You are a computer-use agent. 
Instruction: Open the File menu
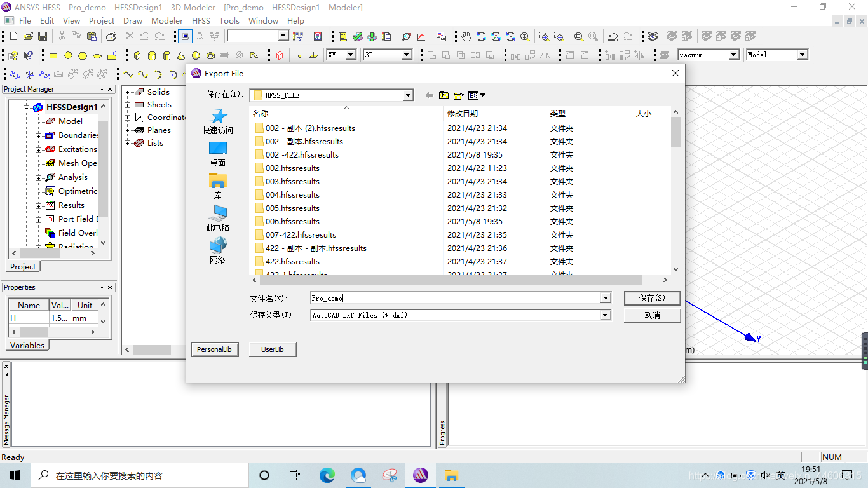[x=25, y=20]
